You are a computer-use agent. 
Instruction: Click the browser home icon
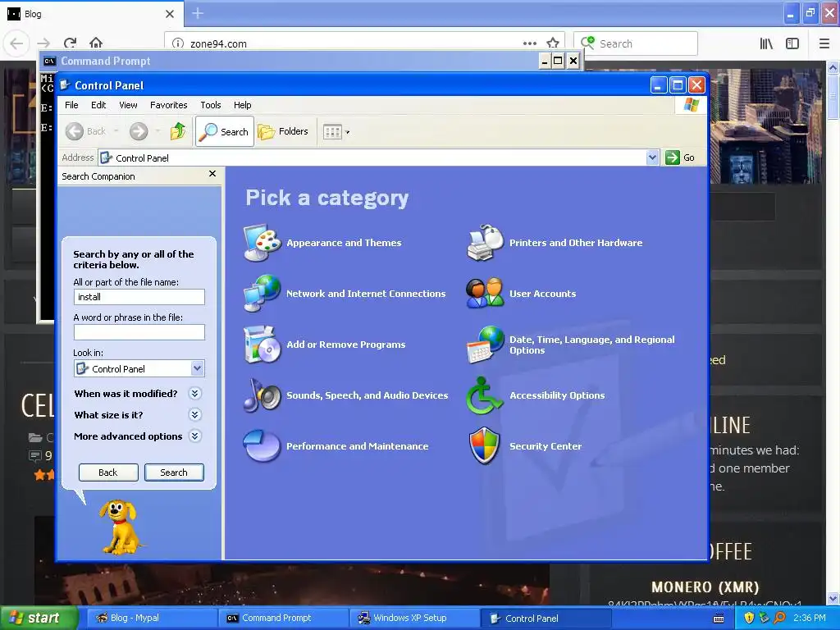point(96,43)
